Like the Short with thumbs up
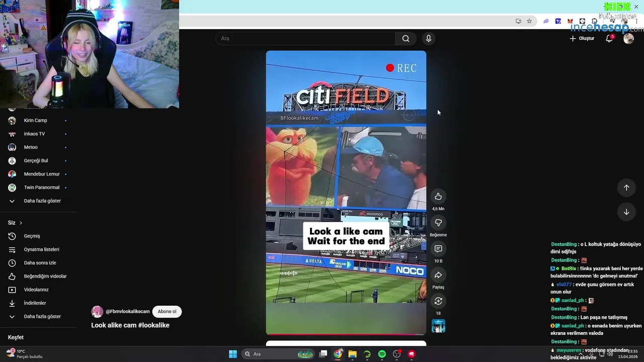The image size is (644, 362). [438, 197]
